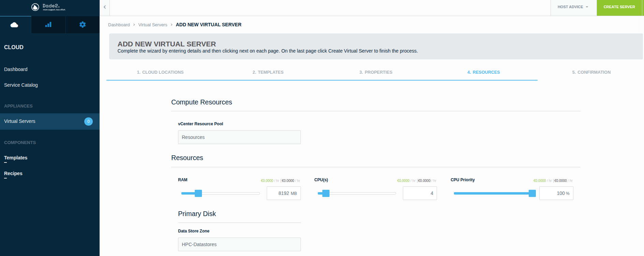This screenshot has width=644, height=256.
Task: Click the Dade2 logo
Action: tap(48, 7)
